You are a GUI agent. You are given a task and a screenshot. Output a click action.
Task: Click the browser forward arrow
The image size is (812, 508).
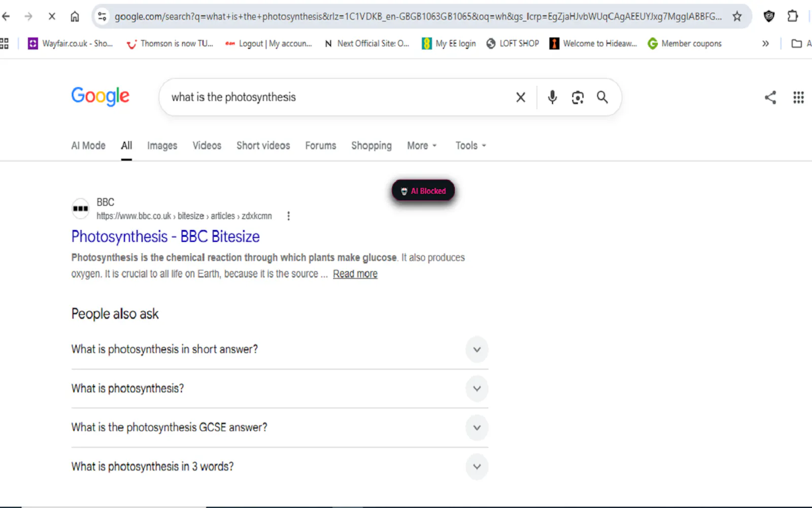pos(28,16)
